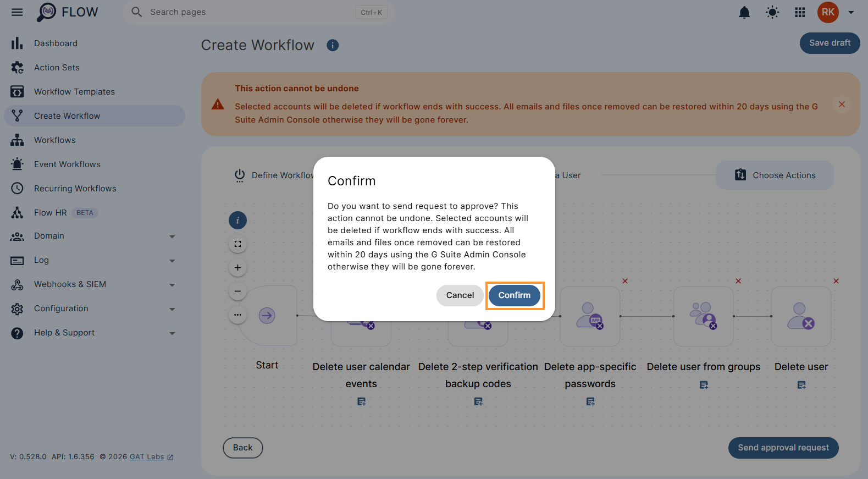Image resolution: width=868 pixels, height=479 pixels.
Task: Cancel the confirmation dialog
Action: [x=460, y=295]
